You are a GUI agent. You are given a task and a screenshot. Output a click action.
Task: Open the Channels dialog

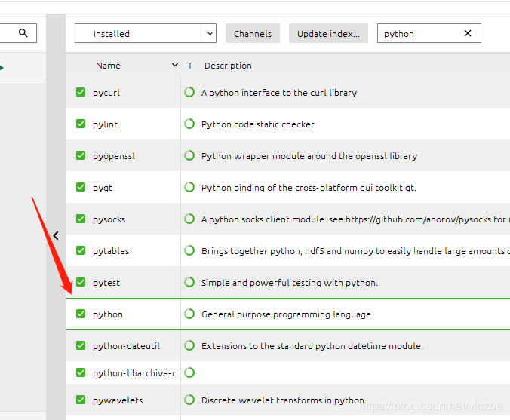tap(253, 33)
